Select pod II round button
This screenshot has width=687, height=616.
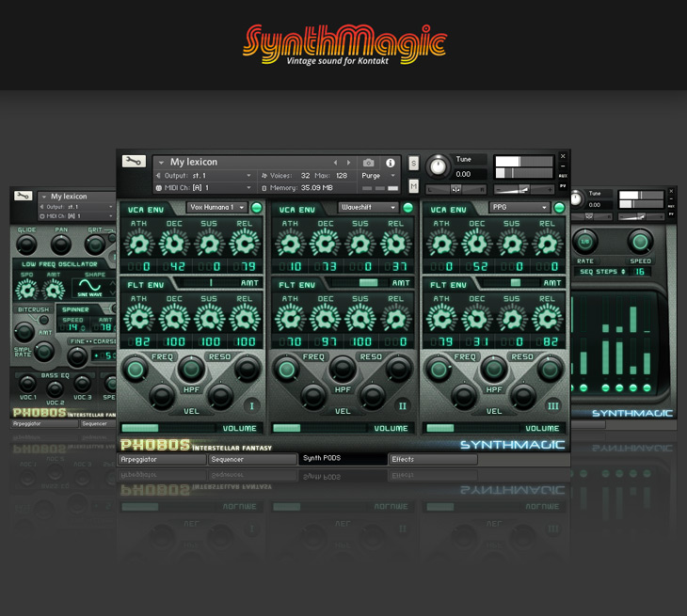pos(403,406)
